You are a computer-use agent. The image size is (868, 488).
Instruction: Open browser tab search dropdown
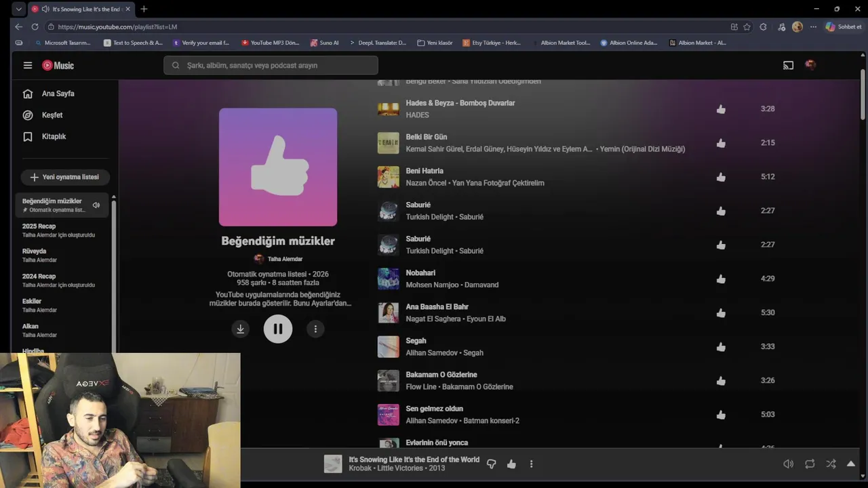click(x=18, y=9)
